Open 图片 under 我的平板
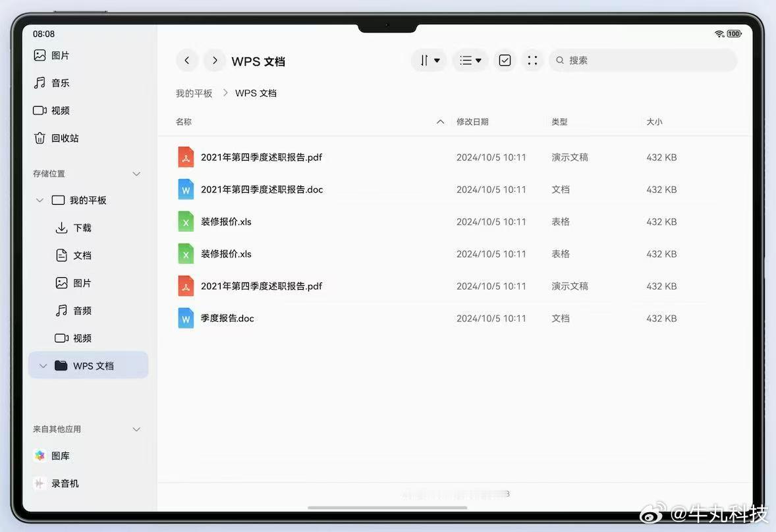The image size is (776, 532). (73, 283)
